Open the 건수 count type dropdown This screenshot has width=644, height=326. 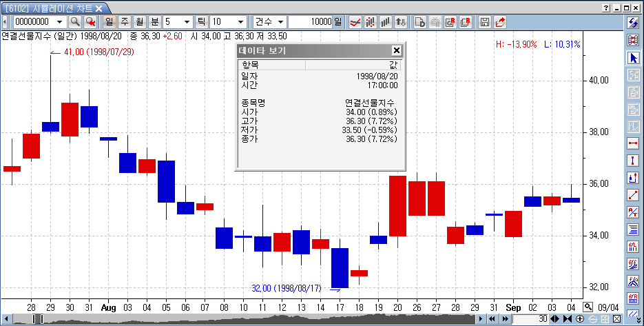click(x=280, y=22)
